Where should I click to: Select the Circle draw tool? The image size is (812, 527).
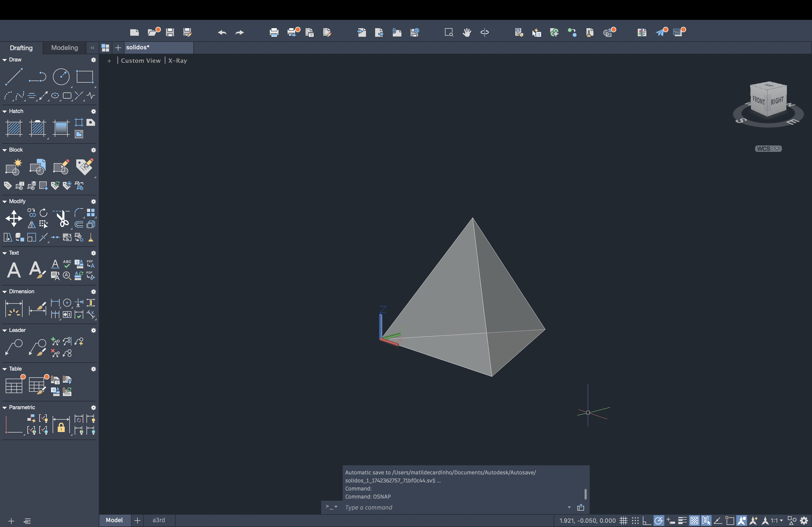61,76
